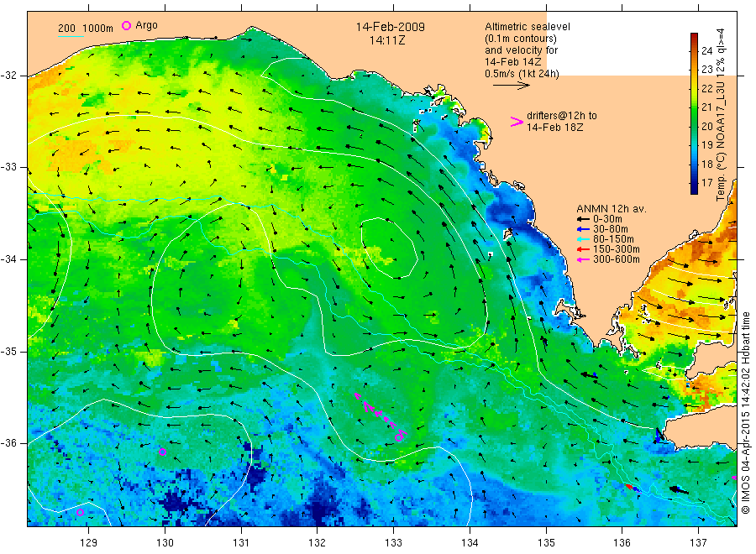756x554 pixels.
Task: Click the vertical IMOS copyright timestamp text
Action: pyautogui.click(x=746, y=412)
